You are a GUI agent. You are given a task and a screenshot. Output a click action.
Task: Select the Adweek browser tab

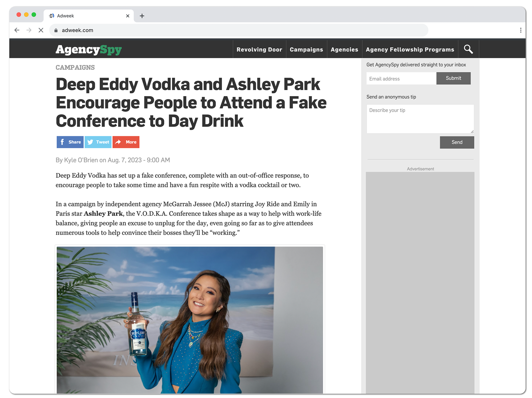pos(89,16)
